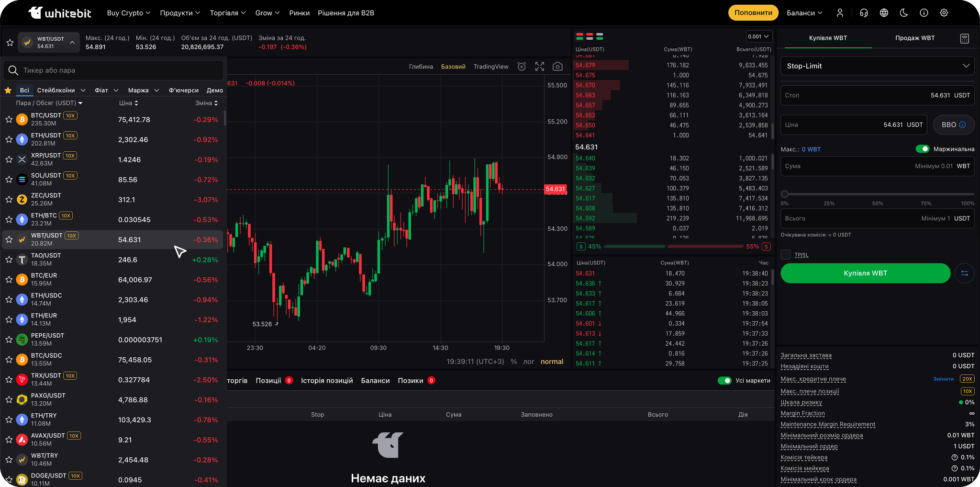Select the TradingView chart tab
The height and width of the screenshot is (487, 980).
coord(490,67)
